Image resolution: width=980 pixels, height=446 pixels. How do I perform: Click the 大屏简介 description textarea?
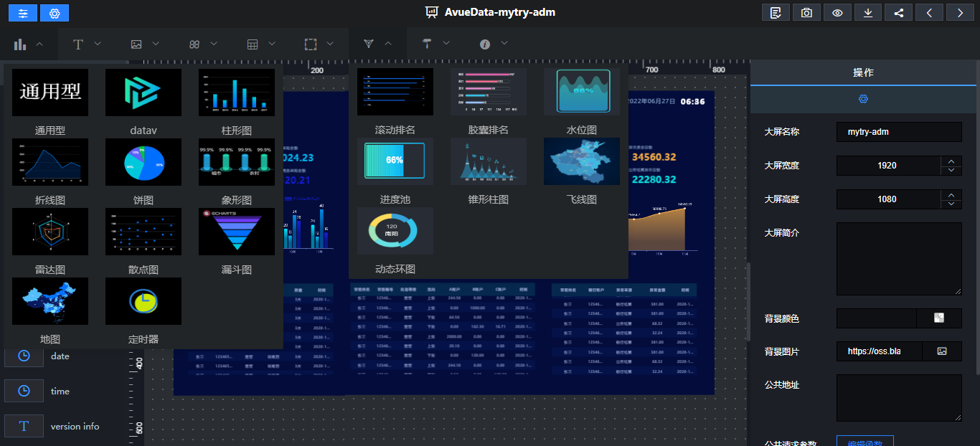point(899,259)
